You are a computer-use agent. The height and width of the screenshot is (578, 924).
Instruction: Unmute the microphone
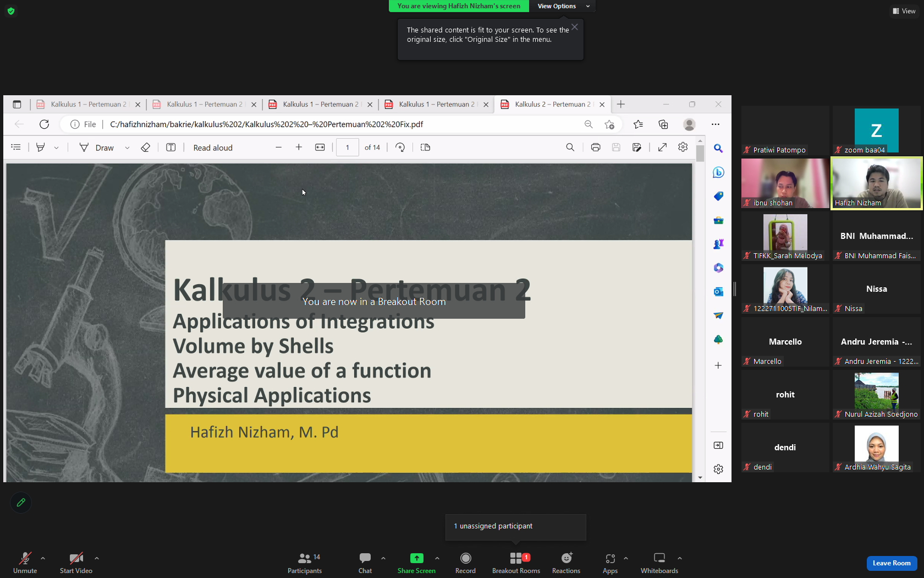pos(25,563)
